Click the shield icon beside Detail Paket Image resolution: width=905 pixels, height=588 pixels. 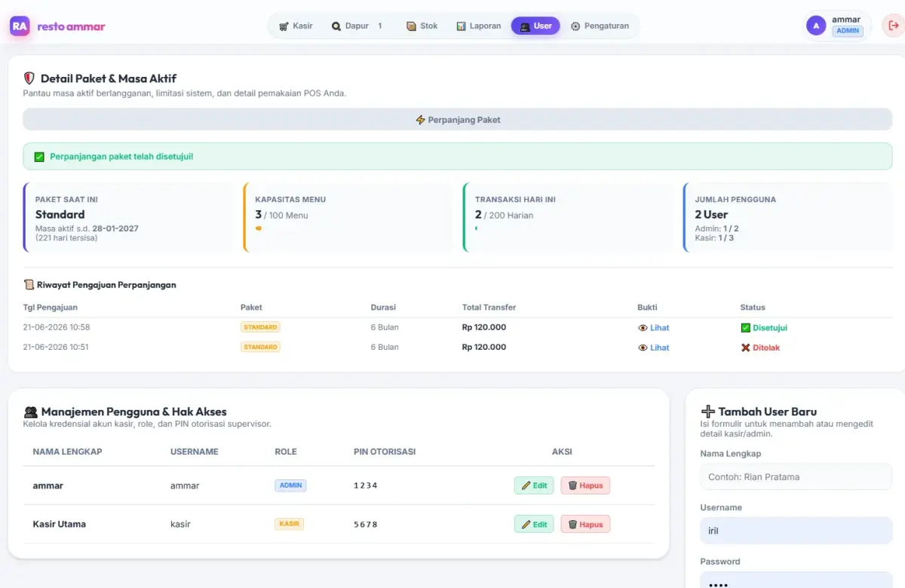pos(29,78)
